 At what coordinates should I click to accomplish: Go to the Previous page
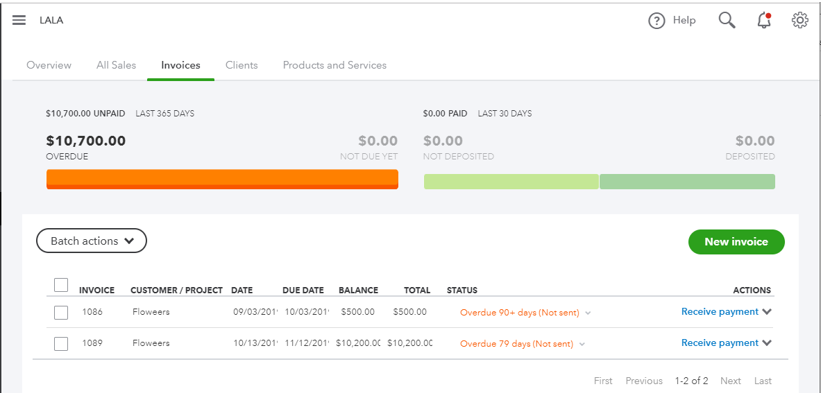click(644, 381)
